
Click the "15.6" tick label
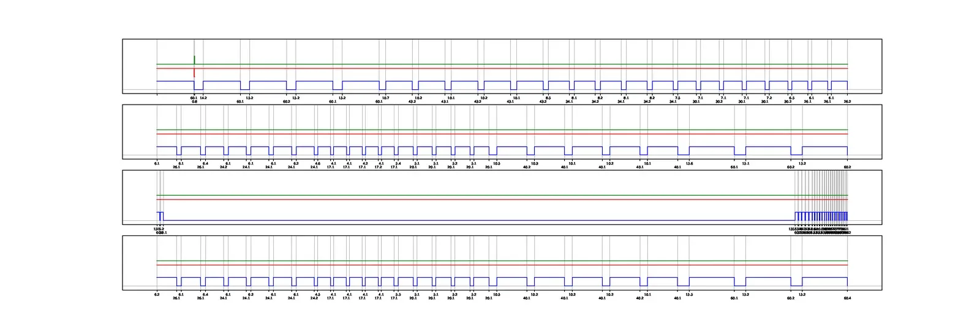pyautogui.click(x=689, y=163)
